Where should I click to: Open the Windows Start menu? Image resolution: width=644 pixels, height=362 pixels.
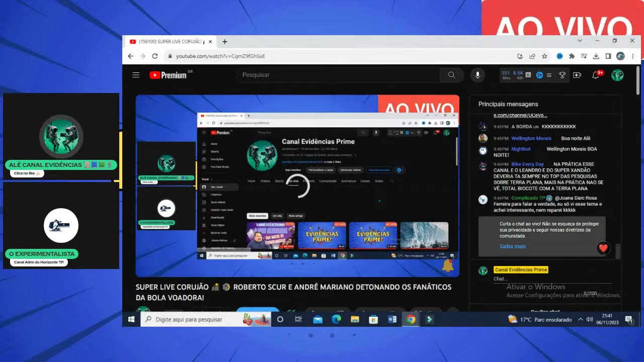[x=131, y=319]
